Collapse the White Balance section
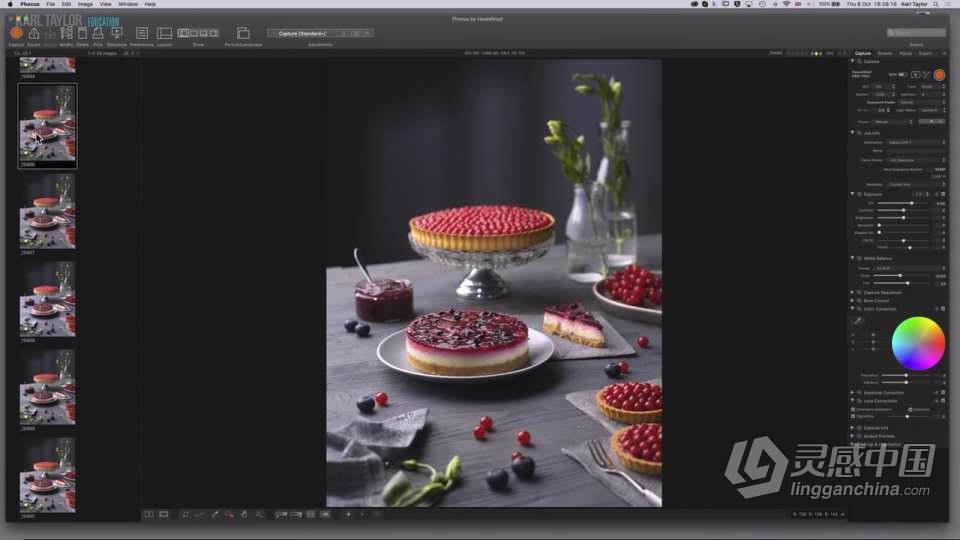The image size is (960, 540). [852, 258]
